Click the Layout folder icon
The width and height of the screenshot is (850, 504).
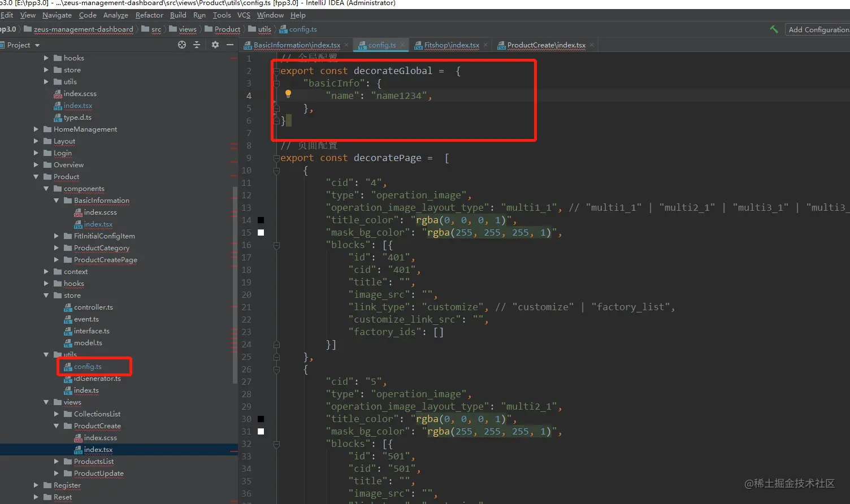[47, 141]
